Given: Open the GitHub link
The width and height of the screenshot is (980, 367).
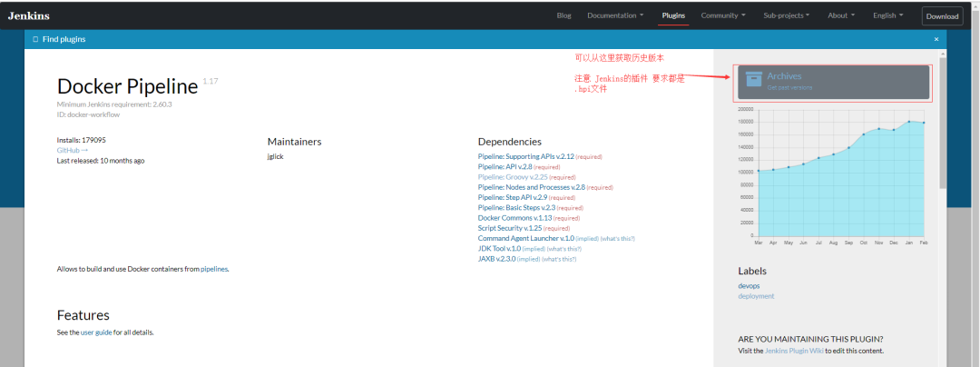Looking at the screenshot, I should click(x=73, y=150).
